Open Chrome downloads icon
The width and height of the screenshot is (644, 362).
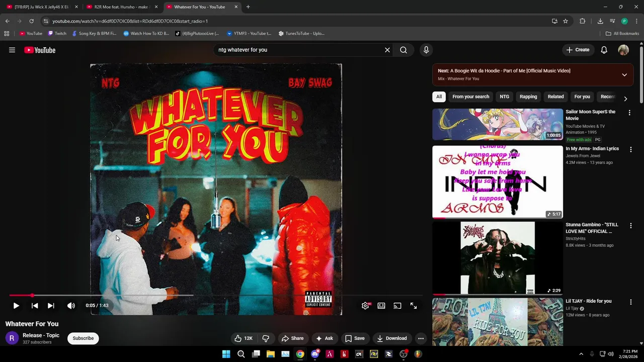(x=600, y=21)
